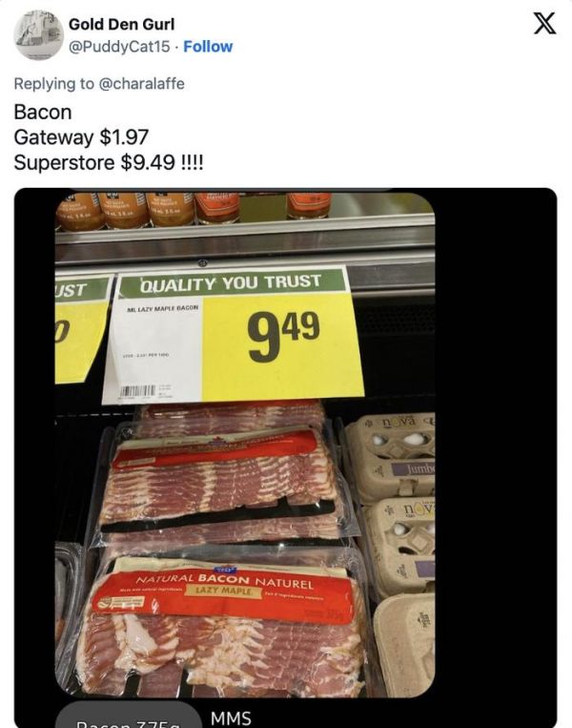
Task: Open Gold Den Gurl's profile avatar
Action: 38,35
